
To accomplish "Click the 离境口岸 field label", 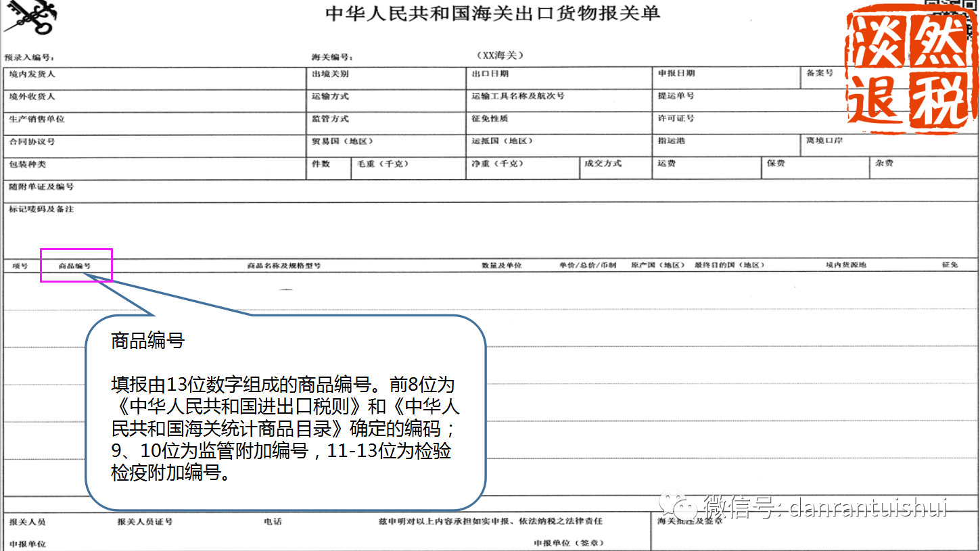I will pyautogui.click(x=824, y=141).
